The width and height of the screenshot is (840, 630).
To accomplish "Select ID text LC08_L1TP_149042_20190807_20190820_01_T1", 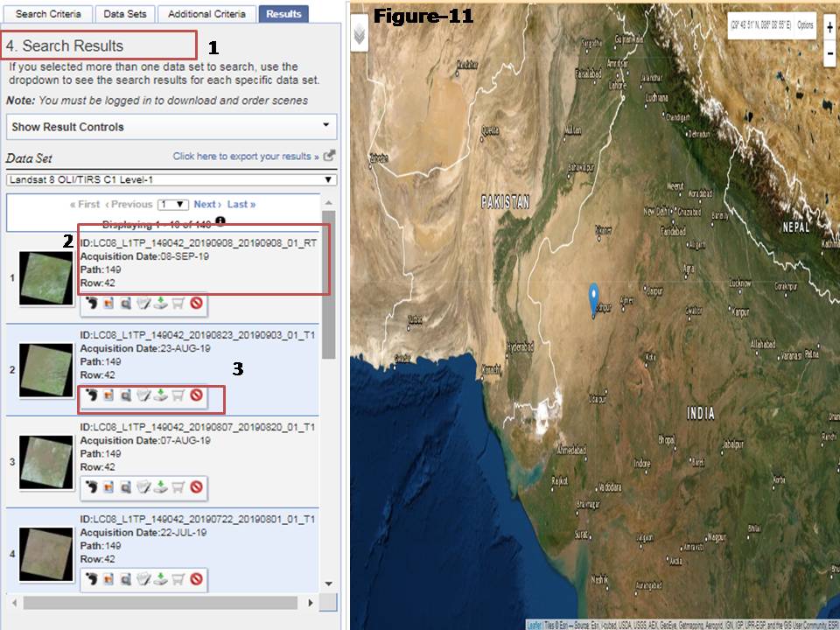I will point(204,428).
